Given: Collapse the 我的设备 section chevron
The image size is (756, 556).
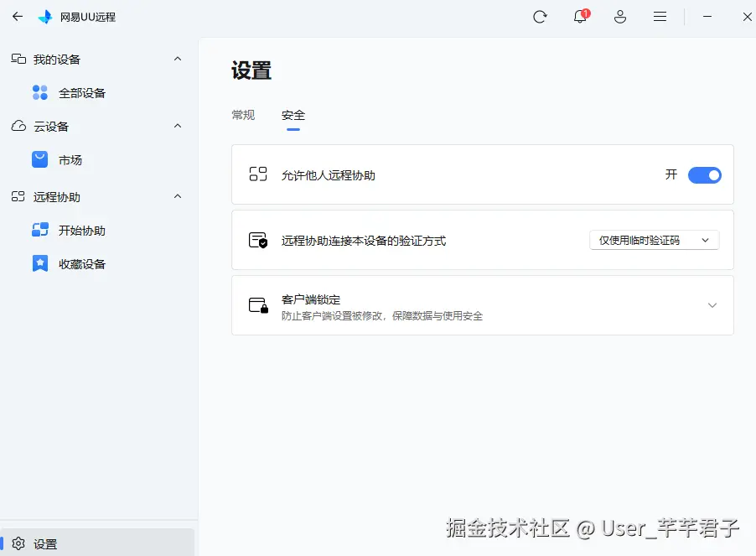Looking at the screenshot, I should click(178, 59).
